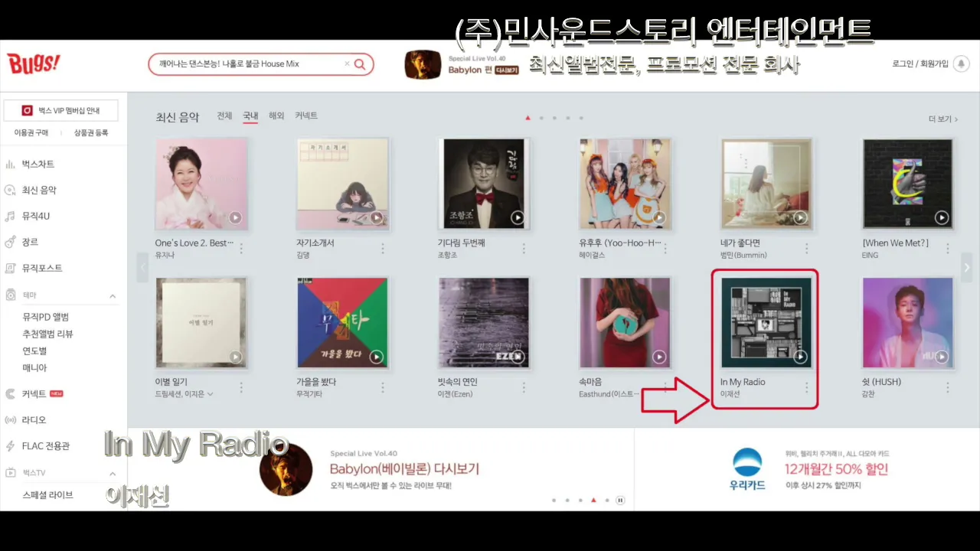Play the 유후후 album by 헤이걸스
980x551 pixels.
[658, 218]
